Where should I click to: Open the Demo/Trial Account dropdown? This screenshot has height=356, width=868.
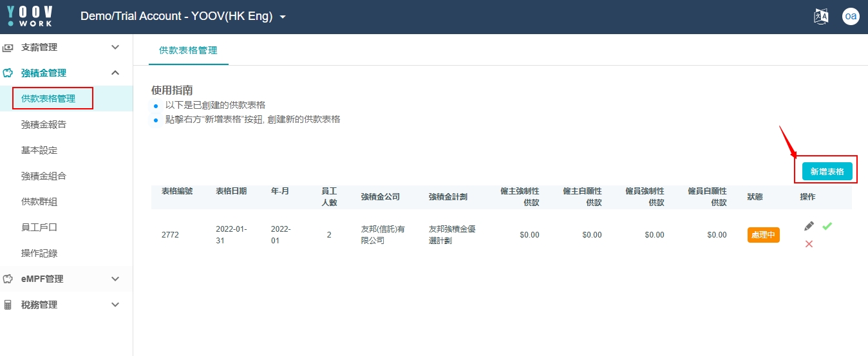(183, 17)
